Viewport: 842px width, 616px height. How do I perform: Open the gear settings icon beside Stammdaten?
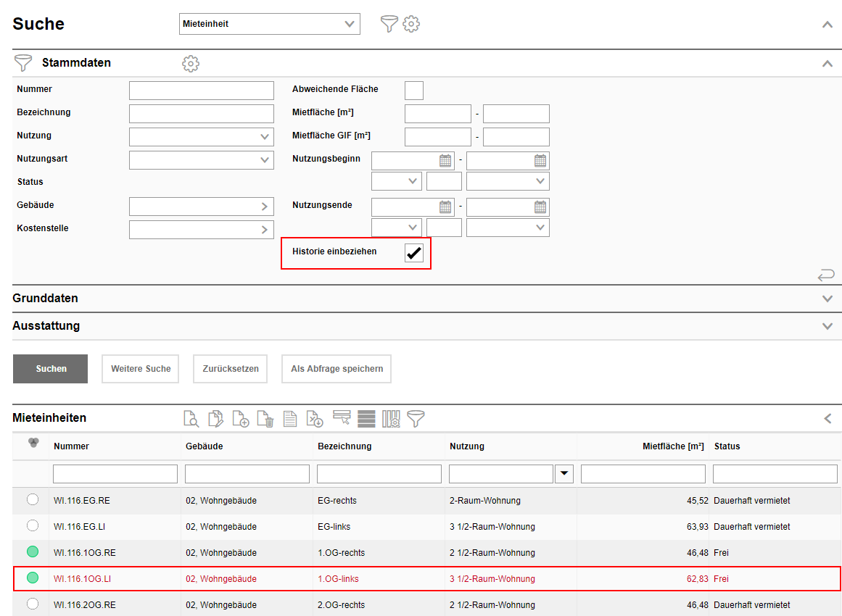click(191, 64)
